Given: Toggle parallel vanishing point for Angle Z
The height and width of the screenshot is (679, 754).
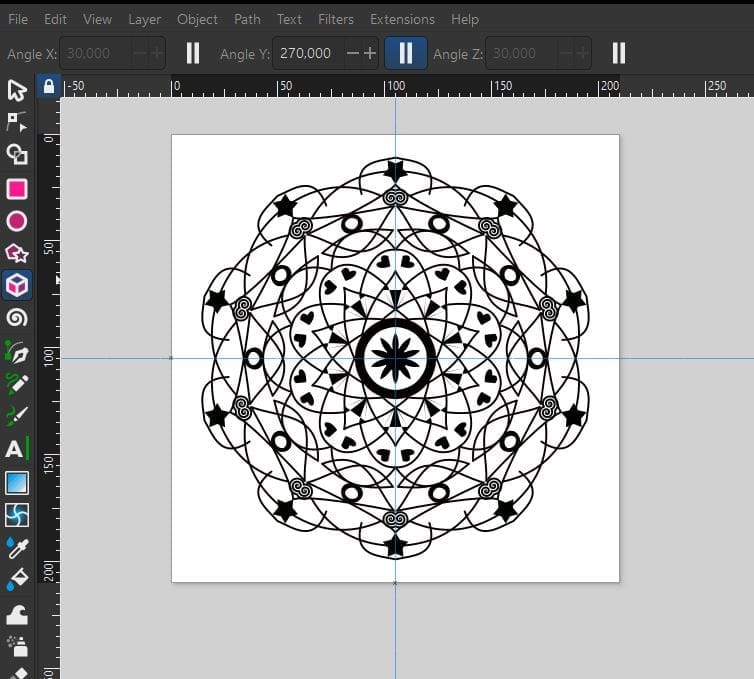Looking at the screenshot, I should click(x=619, y=53).
